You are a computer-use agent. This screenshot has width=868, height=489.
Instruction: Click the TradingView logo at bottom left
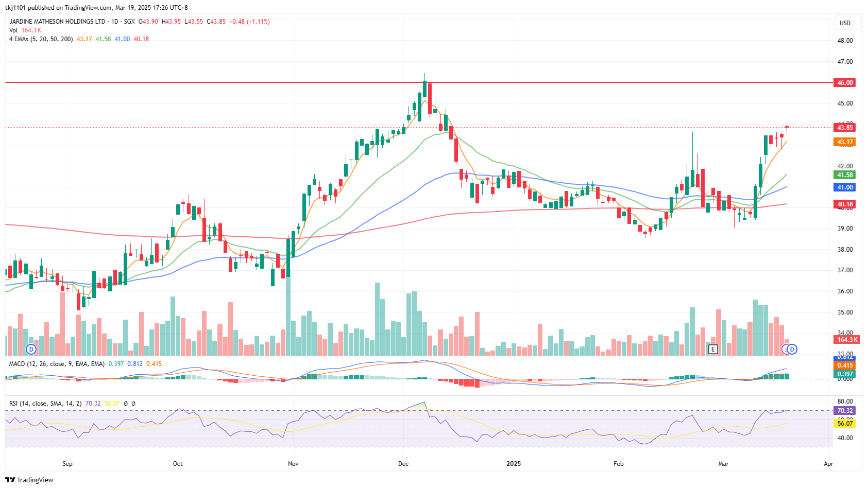[29, 480]
